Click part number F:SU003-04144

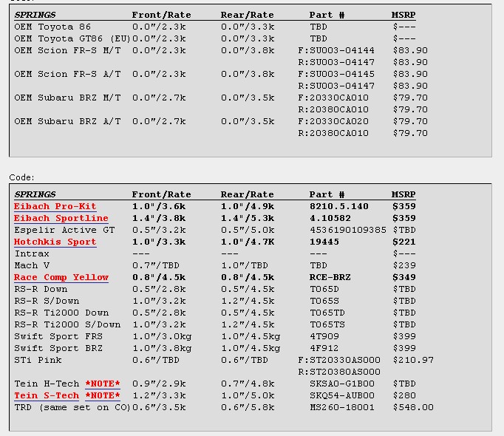(336, 50)
